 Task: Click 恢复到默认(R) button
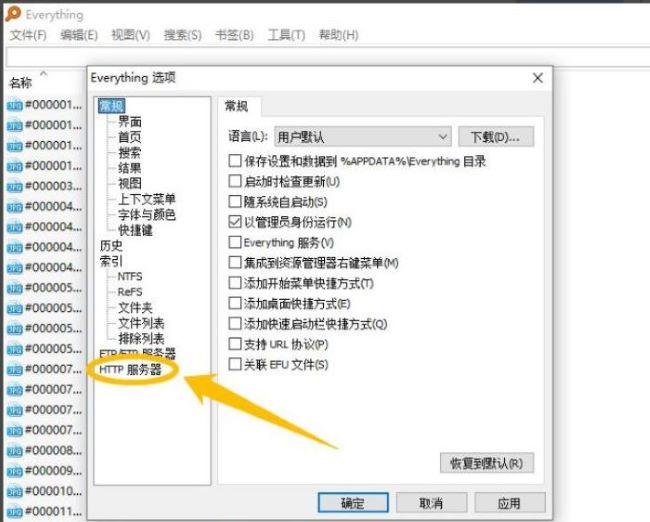pos(487,463)
